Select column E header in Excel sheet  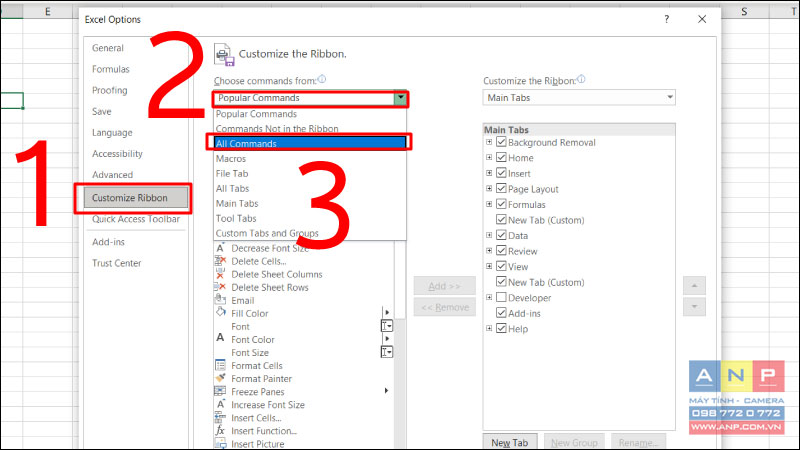click(x=47, y=11)
